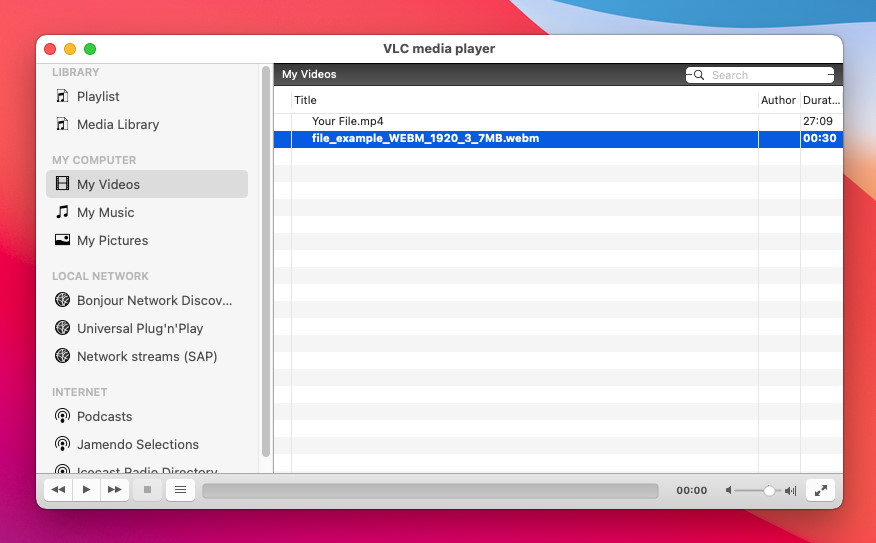
Task: Click the magnifying glass in search field
Action: [x=698, y=75]
